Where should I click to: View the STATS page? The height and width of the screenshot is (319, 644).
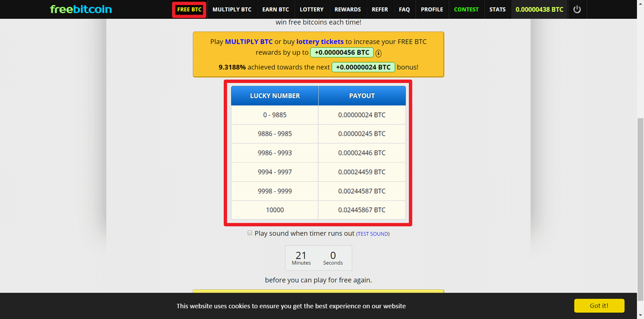point(497,9)
